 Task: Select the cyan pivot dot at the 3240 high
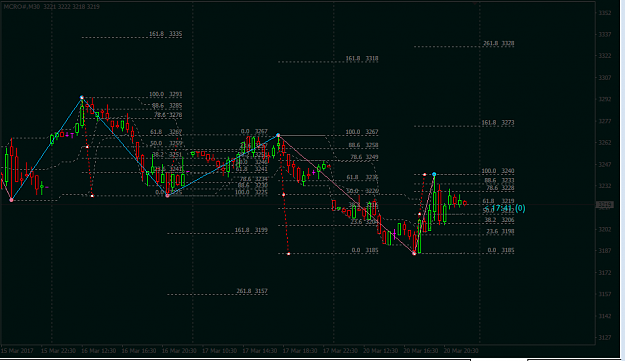click(x=434, y=175)
